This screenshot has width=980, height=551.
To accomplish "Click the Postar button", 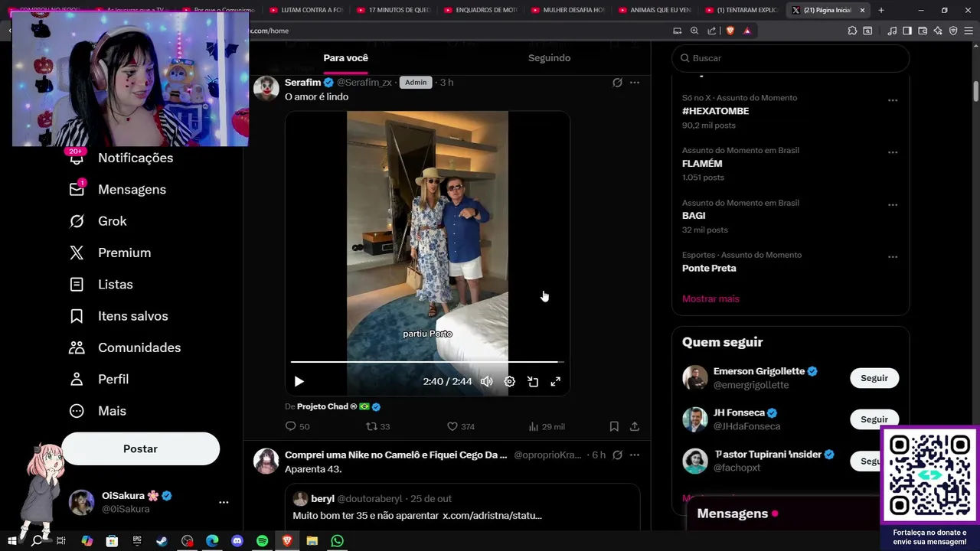I will pyautogui.click(x=140, y=448).
